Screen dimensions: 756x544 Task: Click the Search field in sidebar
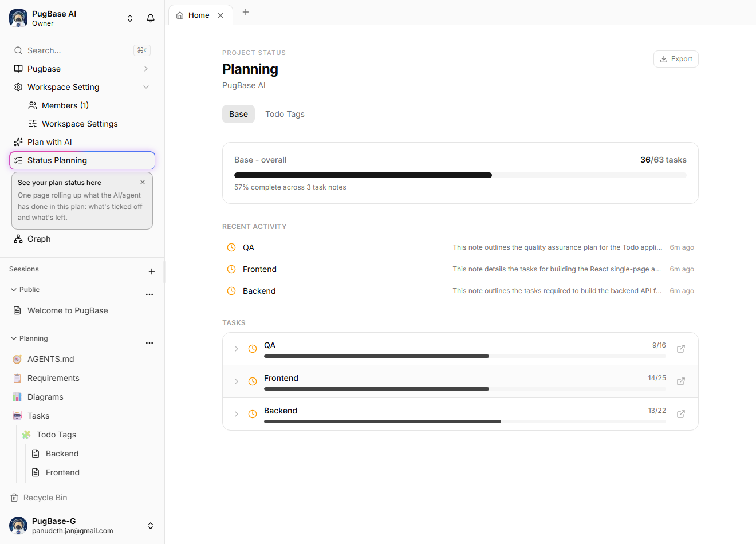(82, 50)
